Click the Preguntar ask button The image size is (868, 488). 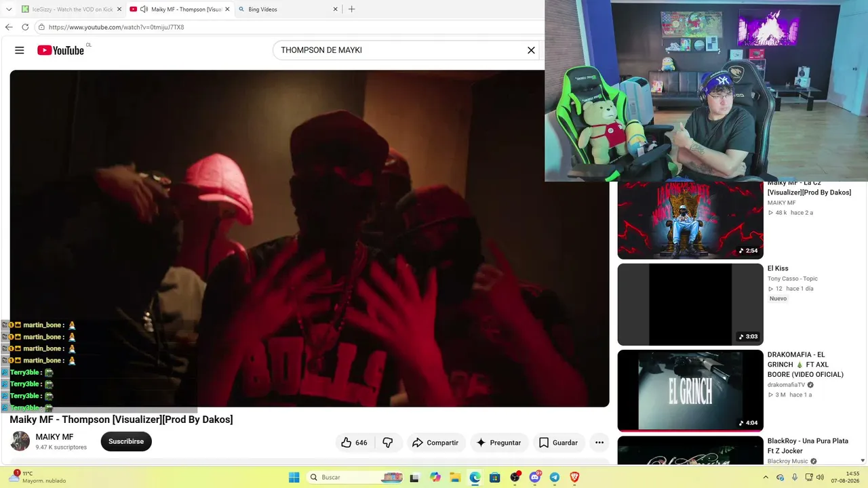499,443
